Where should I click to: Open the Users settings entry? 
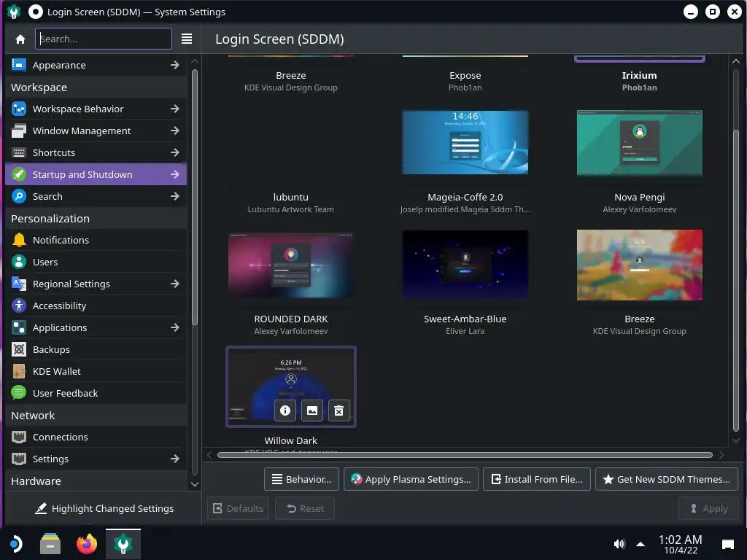click(96, 262)
